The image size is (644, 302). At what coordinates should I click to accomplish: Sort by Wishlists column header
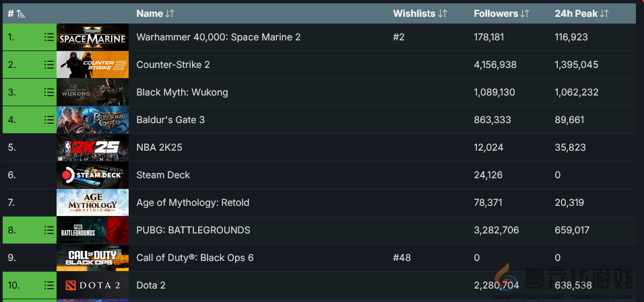pyautogui.click(x=420, y=13)
